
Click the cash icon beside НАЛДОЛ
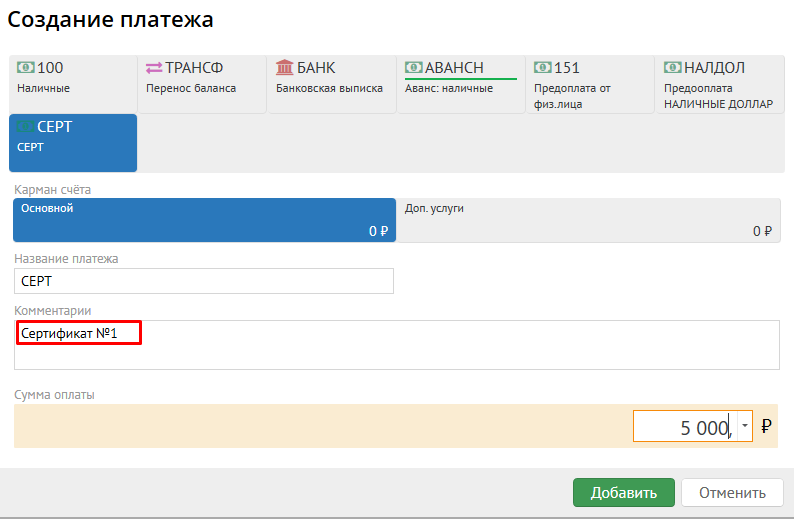point(673,67)
